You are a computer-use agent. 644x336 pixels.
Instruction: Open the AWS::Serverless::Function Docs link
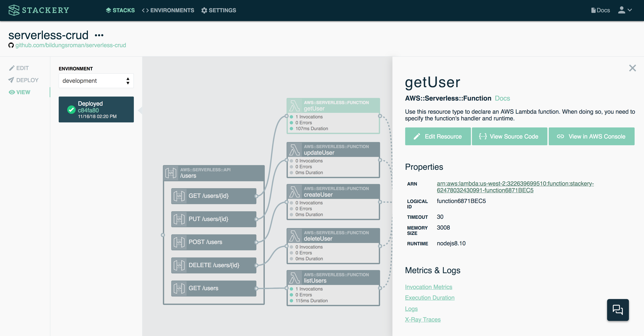(x=502, y=98)
